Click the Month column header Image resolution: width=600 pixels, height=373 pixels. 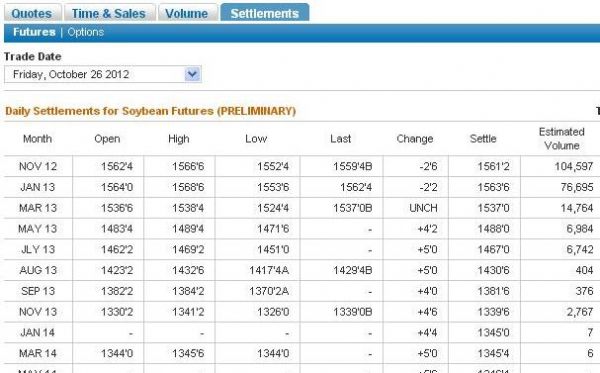[37, 138]
